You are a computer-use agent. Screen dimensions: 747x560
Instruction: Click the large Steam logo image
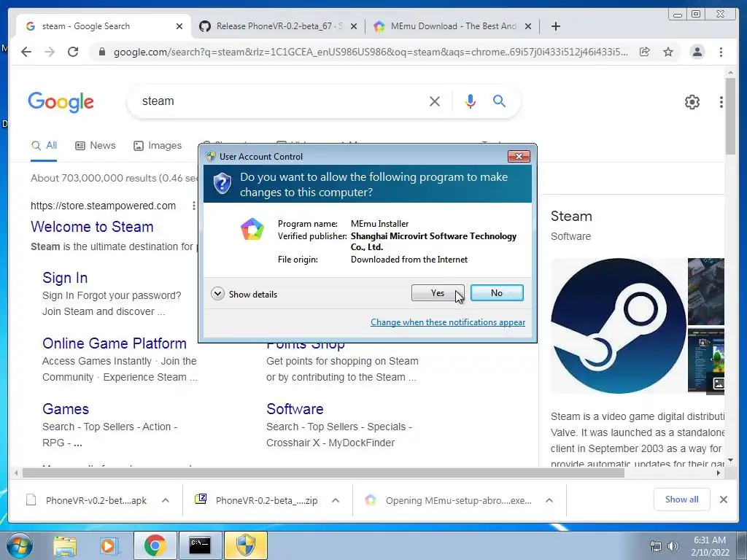pos(619,326)
